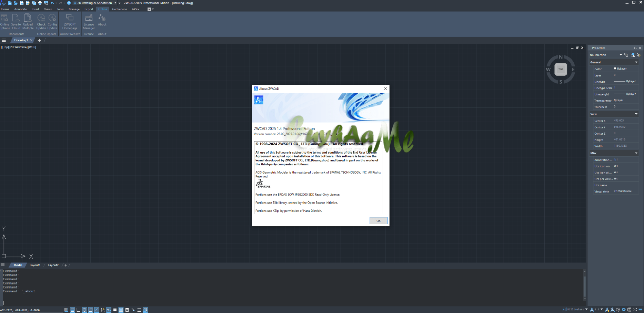Viewport: 644px width, 313px height.
Task: Click the hamburger icon left of Drawing1 tab
Action: [4, 40]
